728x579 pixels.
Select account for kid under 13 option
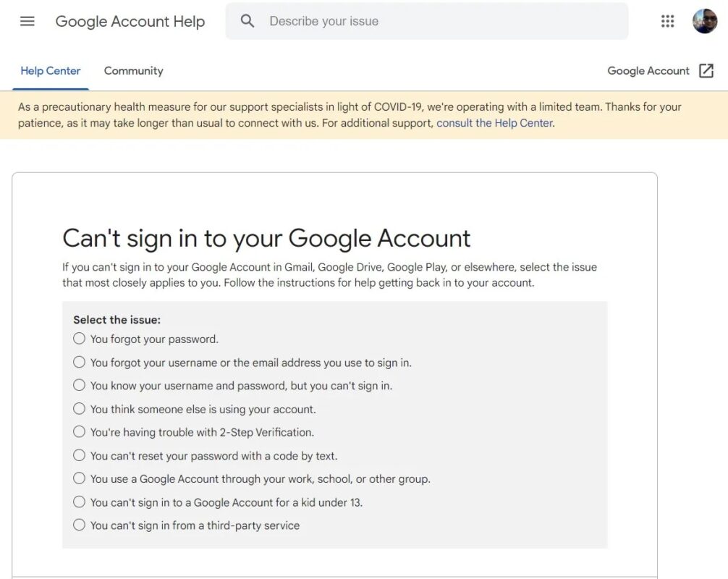pyautogui.click(x=79, y=502)
